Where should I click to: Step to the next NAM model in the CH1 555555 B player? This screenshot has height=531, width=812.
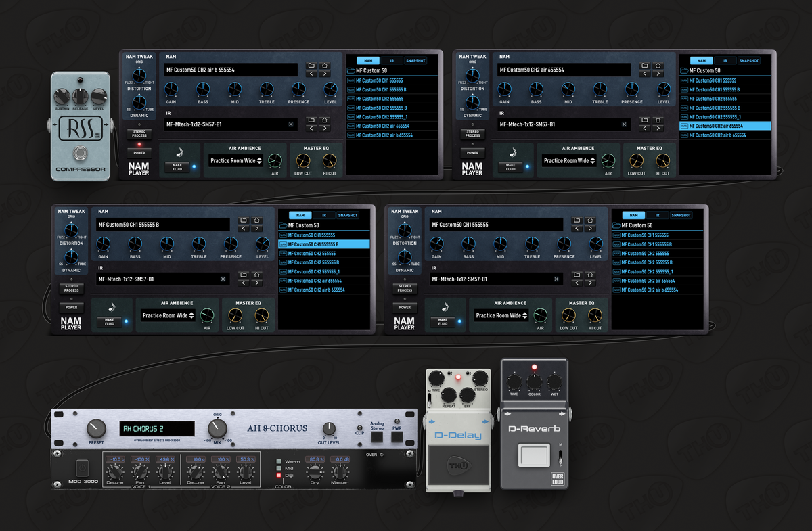tap(256, 229)
